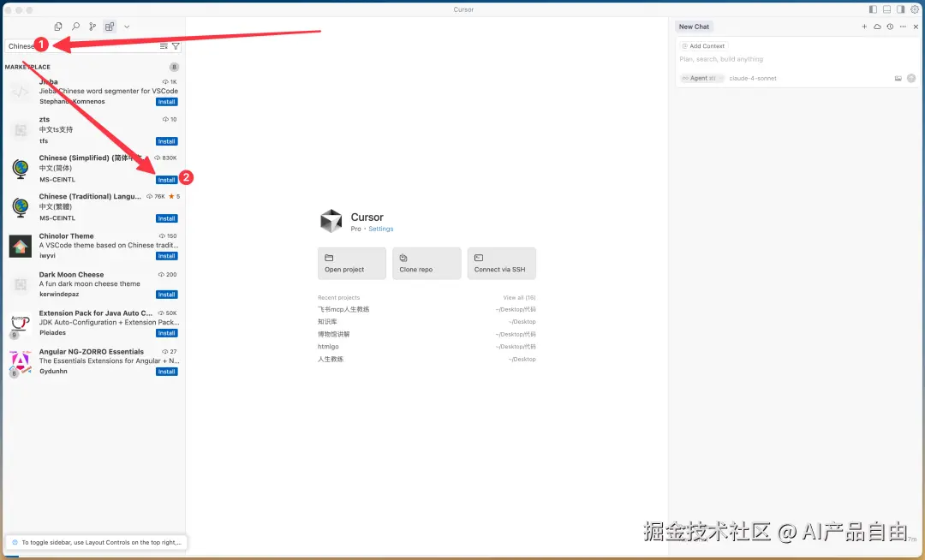Open the Jieba extension entry title
The width and height of the screenshot is (925, 560).
point(48,82)
